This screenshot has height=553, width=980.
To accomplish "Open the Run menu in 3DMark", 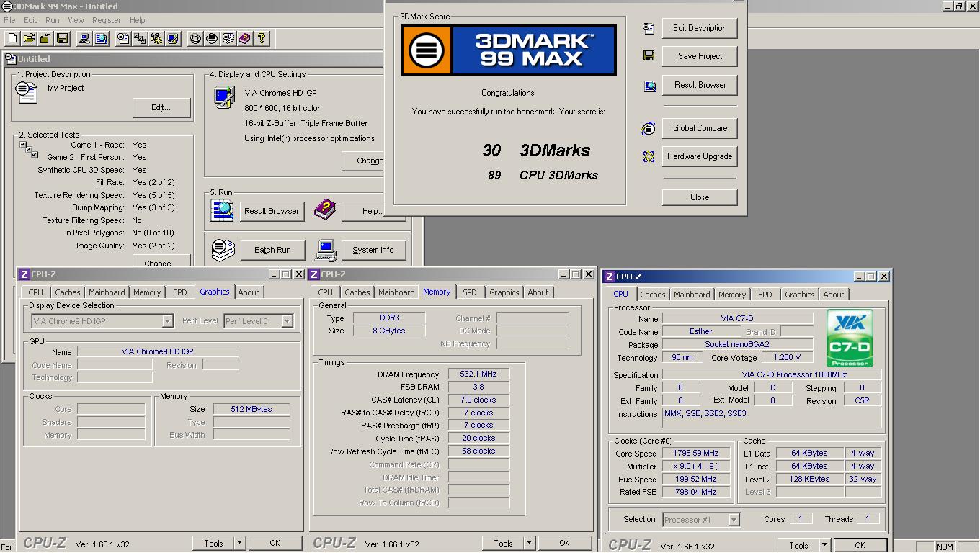I will pyautogui.click(x=53, y=20).
